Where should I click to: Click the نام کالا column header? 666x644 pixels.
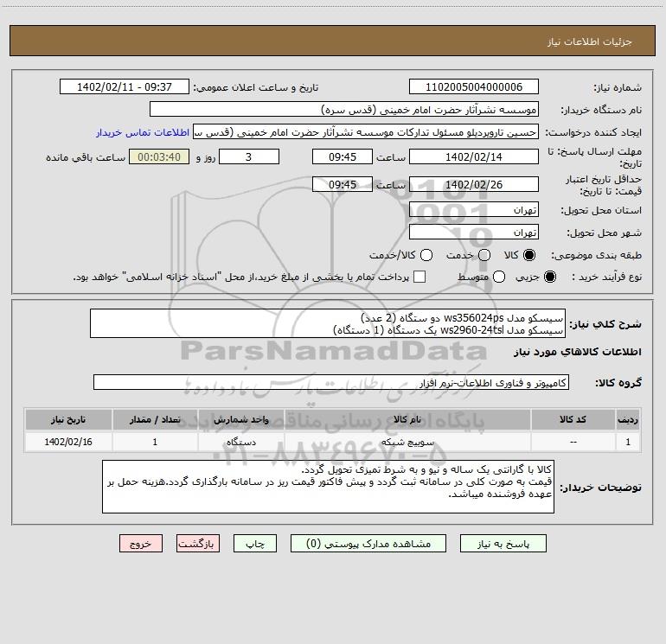click(x=407, y=419)
